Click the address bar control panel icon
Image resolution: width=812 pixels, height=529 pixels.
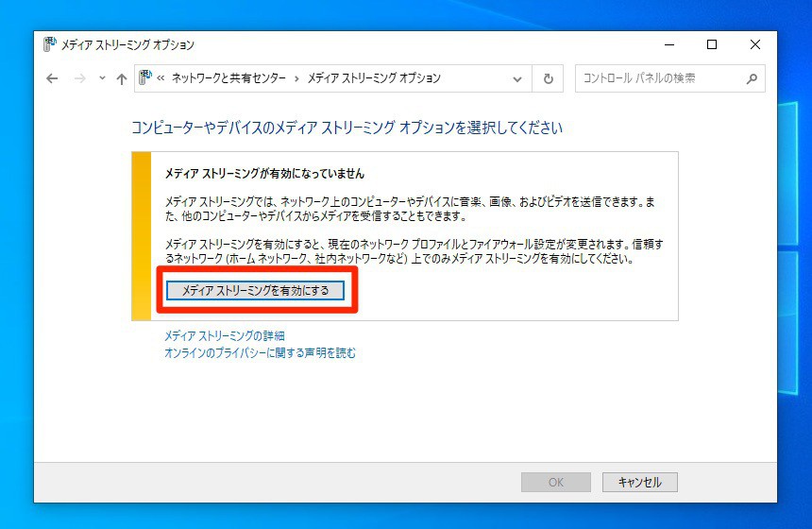(145, 77)
